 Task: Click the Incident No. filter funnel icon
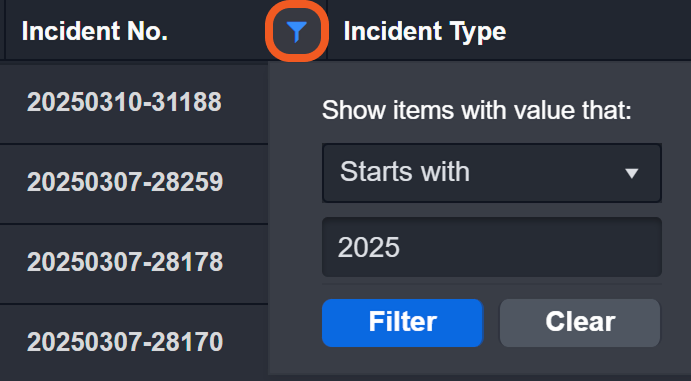297,32
